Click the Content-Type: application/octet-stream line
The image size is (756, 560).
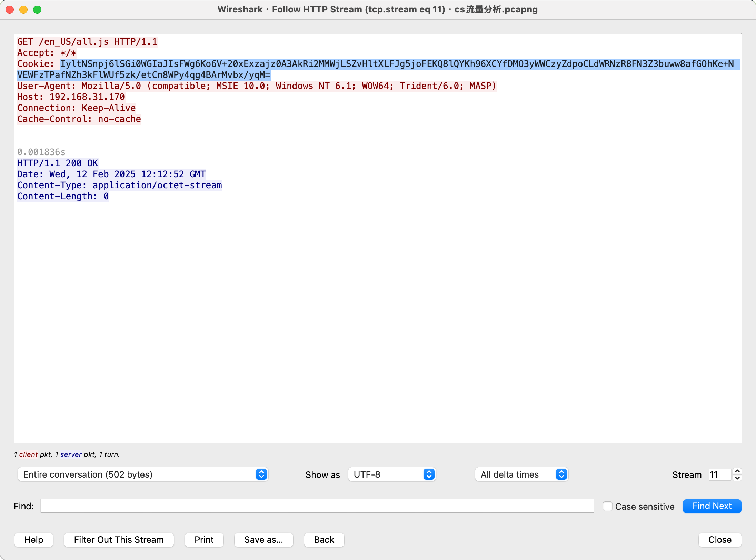click(x=120, y=185)
